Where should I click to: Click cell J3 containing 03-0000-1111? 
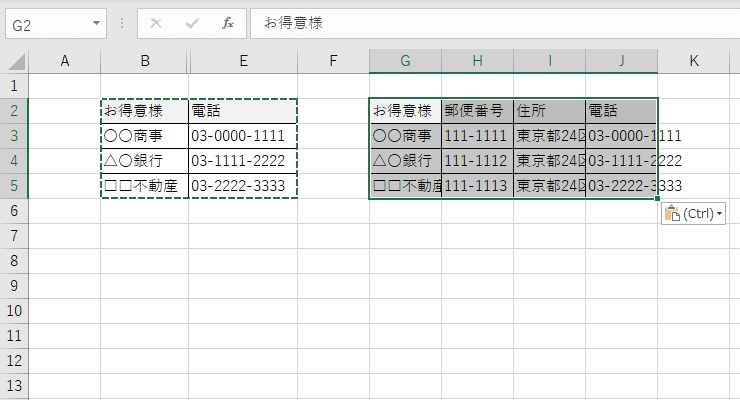[622, 136]
